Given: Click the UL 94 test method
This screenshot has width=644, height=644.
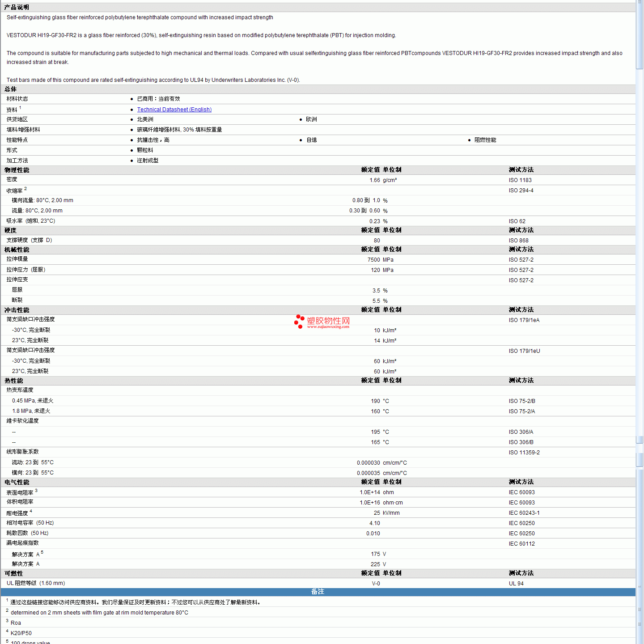Looking at the screenshot, I should [516, 584].
